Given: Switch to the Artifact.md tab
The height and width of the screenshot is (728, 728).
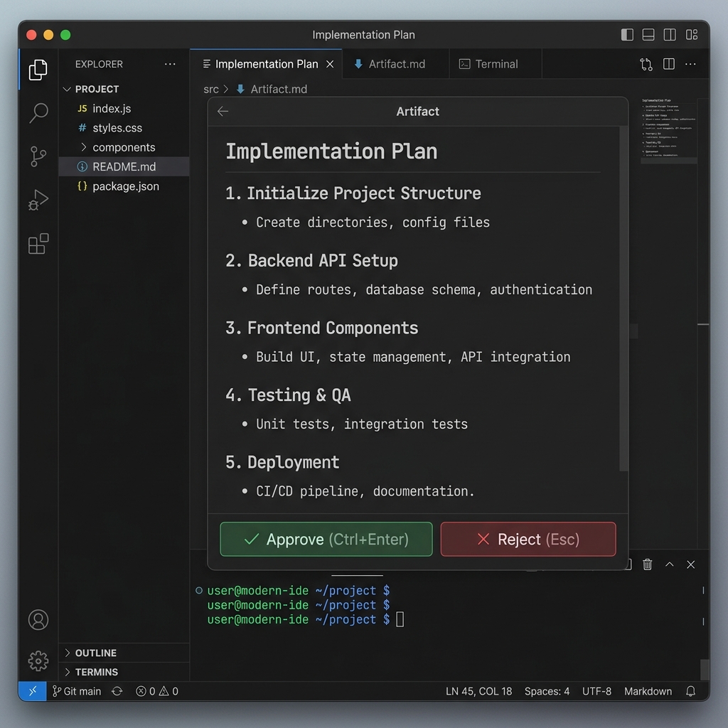Looking at the screenshot, I should [396, 64].
